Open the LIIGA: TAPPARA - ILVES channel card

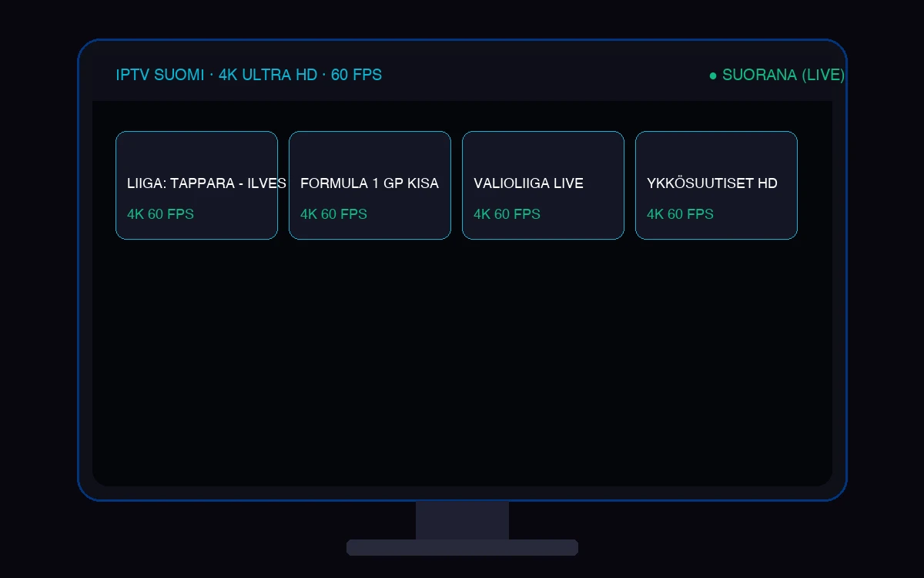pos(196,185)
